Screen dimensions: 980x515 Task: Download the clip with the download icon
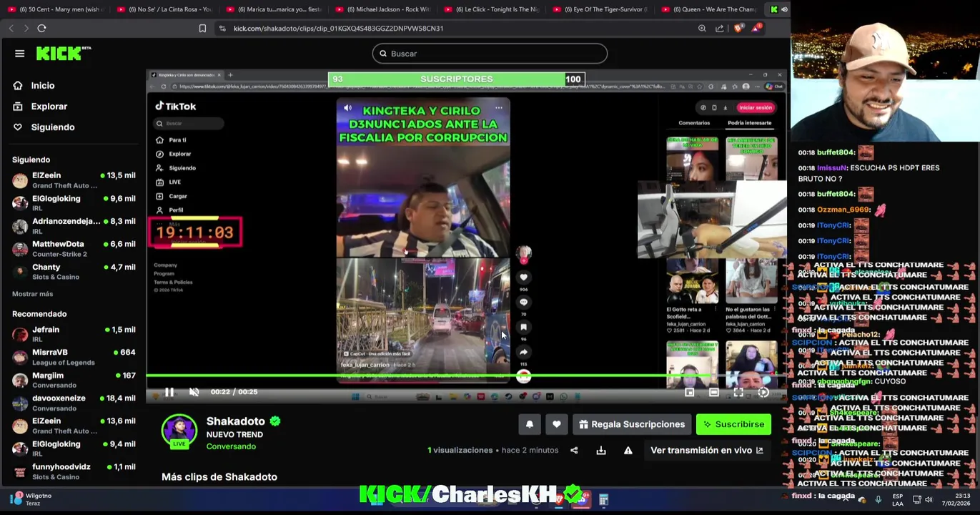pos(601,450)
